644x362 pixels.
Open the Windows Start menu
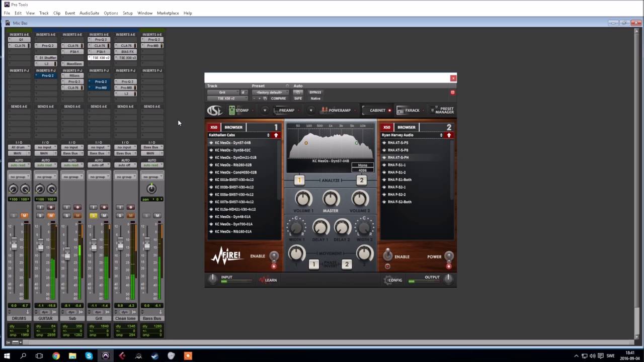pyautogui.click(x=7, y=356)
